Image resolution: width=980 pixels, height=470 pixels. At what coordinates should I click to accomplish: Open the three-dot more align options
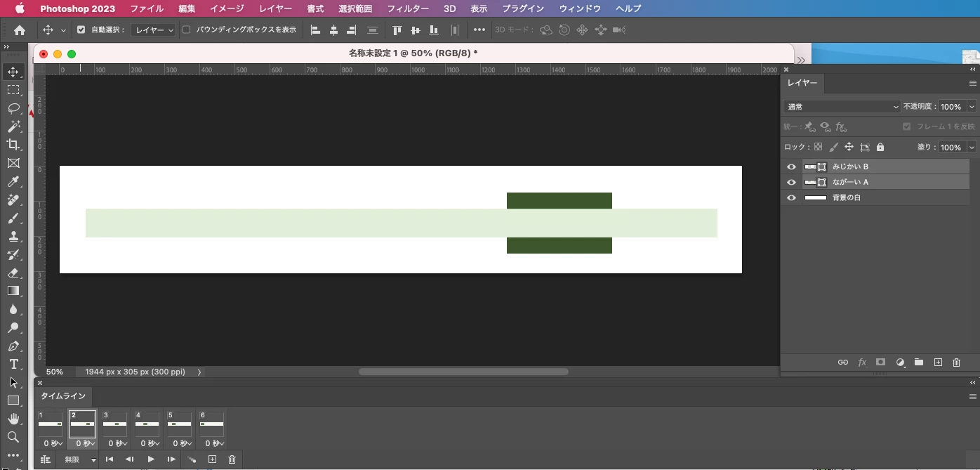(x=479, y=30)
